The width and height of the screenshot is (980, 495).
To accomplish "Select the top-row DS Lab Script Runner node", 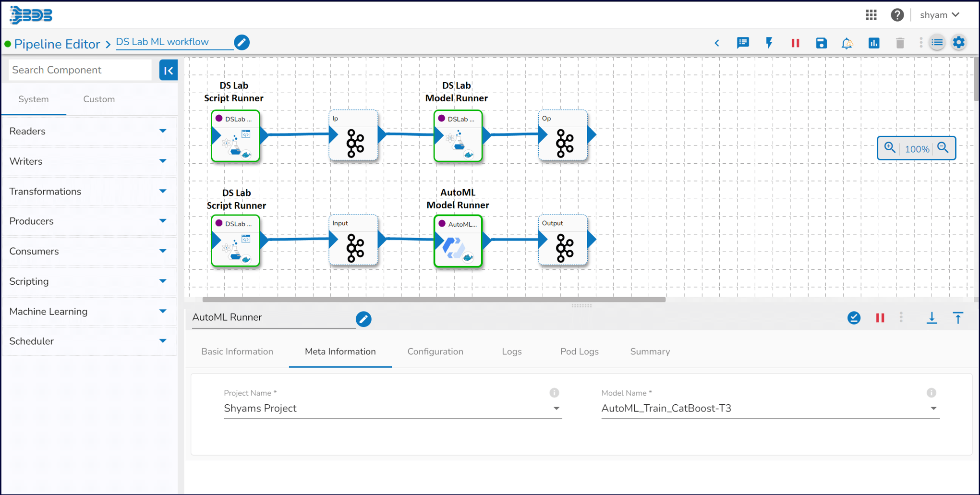I will click(x=235, y=136).
